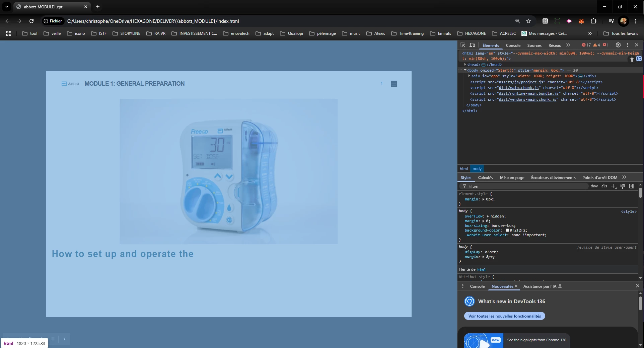Screen dimensions: 644x348
Task: Open the Chrome three-dot menu
Action: [x=636, y=21]
